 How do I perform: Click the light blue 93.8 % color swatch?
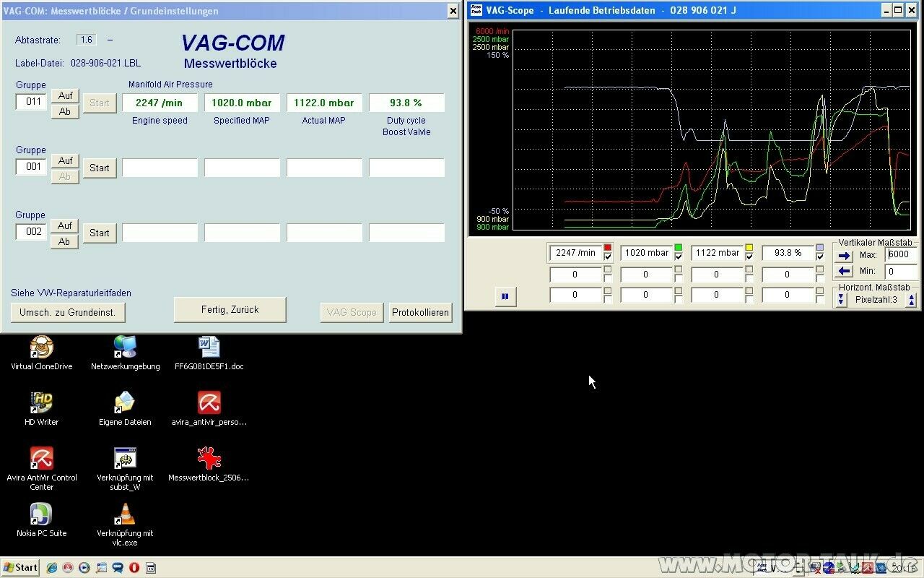820,248
